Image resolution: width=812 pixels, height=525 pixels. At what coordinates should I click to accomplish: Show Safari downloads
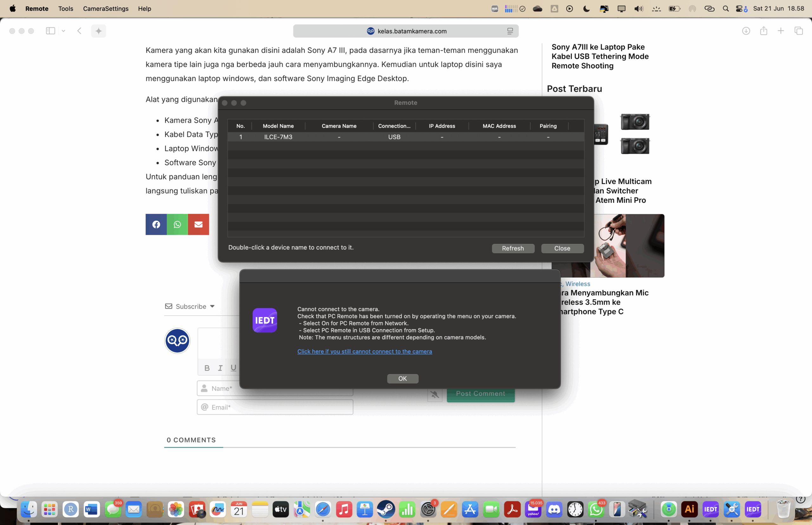746,31
